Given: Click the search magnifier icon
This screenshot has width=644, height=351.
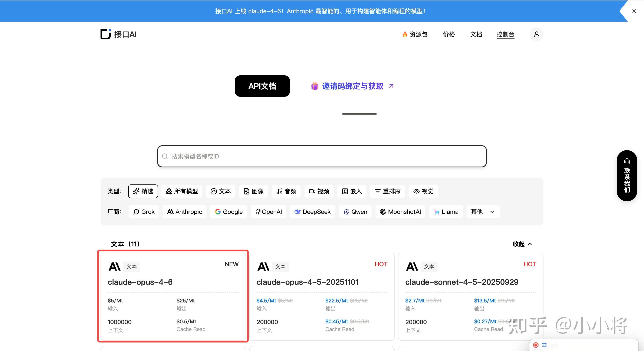Looking at the screenshot, I should 165,156.
